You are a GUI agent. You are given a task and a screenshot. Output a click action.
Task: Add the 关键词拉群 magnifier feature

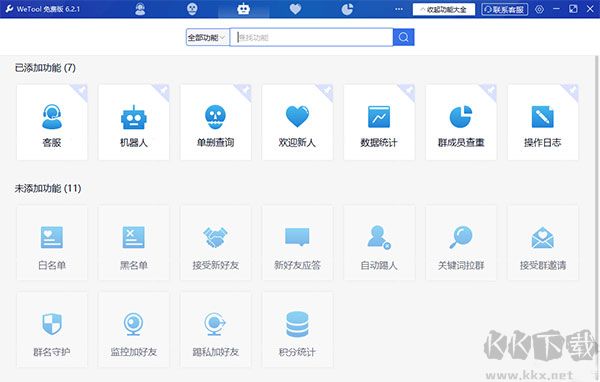[x=461, y=243]
